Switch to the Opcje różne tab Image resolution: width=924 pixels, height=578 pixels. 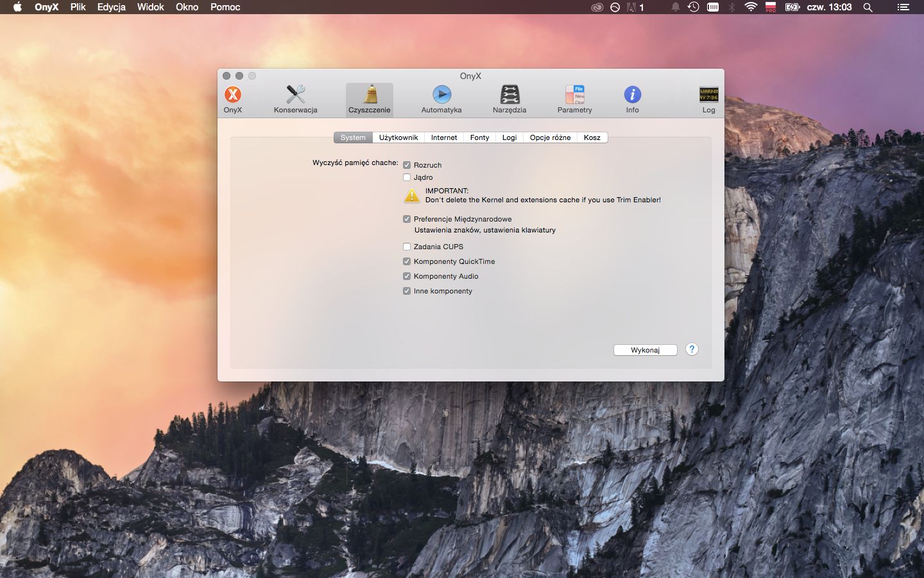(x=550, y=137)
